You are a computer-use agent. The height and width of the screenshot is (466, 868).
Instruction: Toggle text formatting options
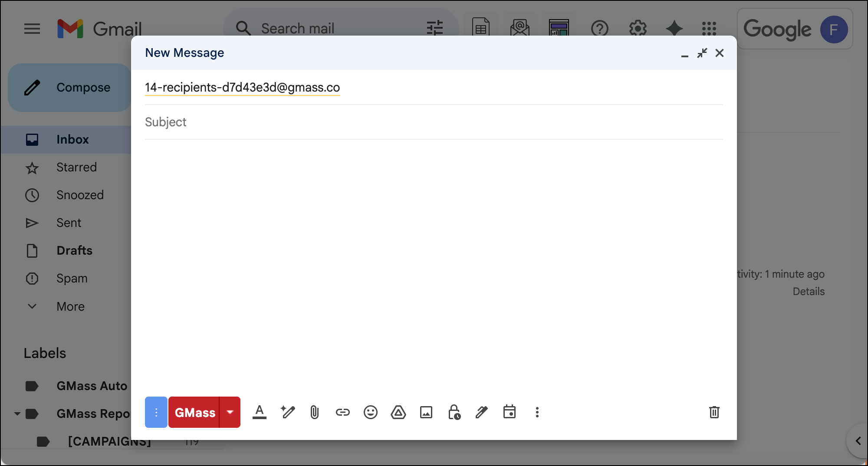pos(260,412)
